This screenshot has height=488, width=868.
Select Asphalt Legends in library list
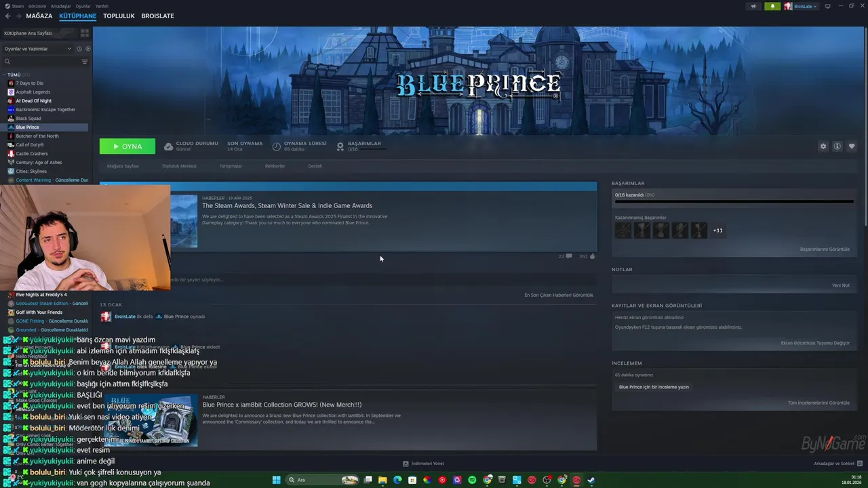33,92
